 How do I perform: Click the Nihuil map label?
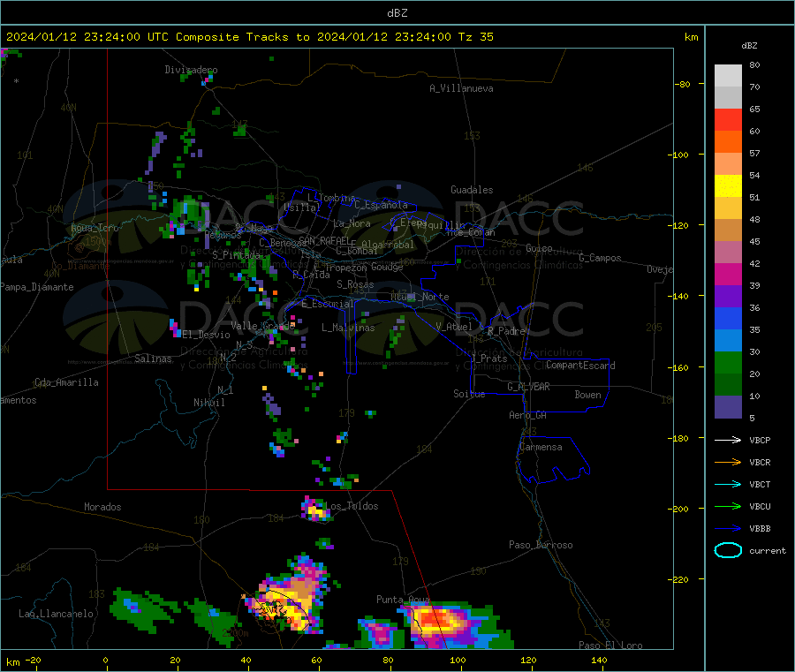click(x=208, y=403)
